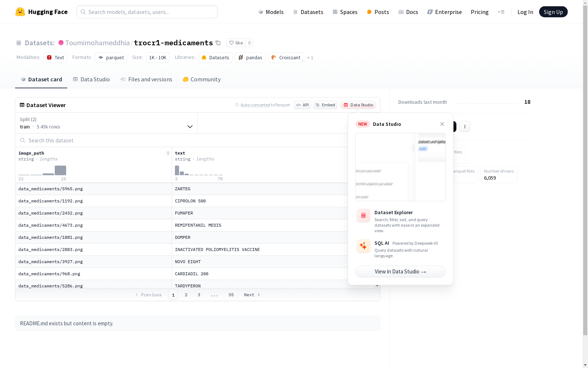
Task: Open the Posts menu item
Action: click(x=378, y=12)
